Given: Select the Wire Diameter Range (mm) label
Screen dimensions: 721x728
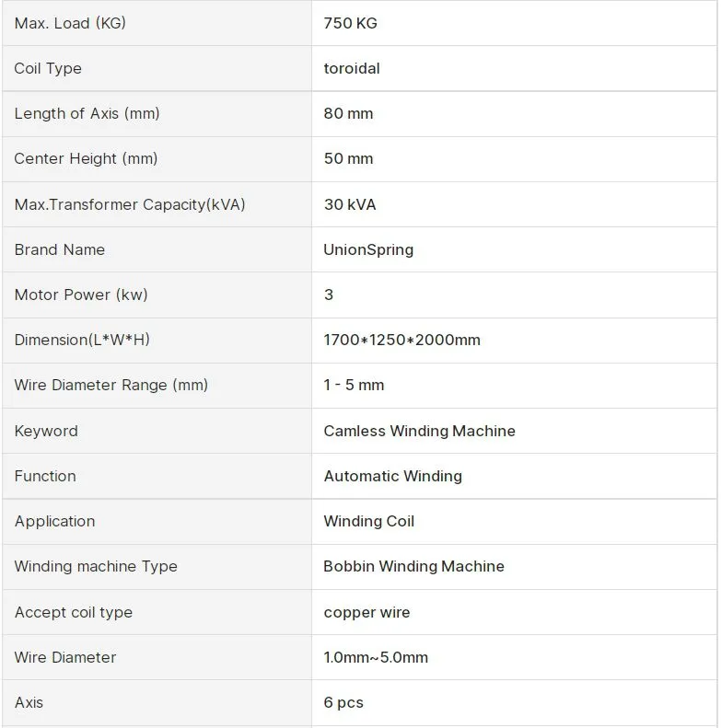Looking at the screenshot, I should click(x=111, y=385).
